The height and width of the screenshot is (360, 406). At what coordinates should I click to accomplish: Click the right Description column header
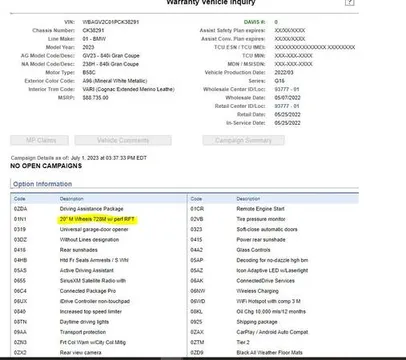[248, 199]
